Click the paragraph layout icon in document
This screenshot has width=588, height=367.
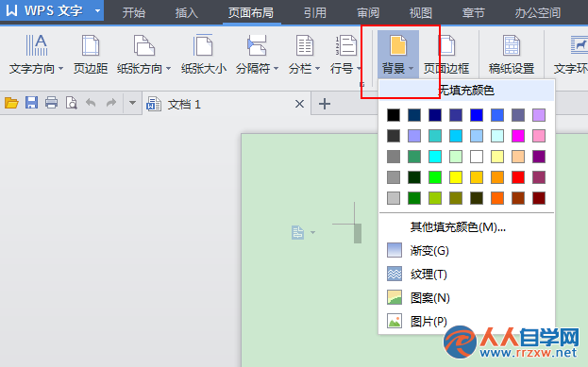297,232
